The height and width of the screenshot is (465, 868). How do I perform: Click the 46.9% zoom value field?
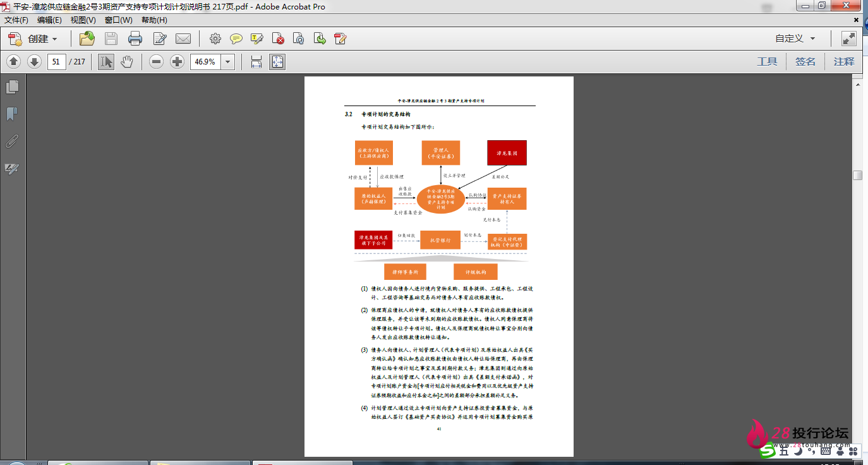[206, 62]
